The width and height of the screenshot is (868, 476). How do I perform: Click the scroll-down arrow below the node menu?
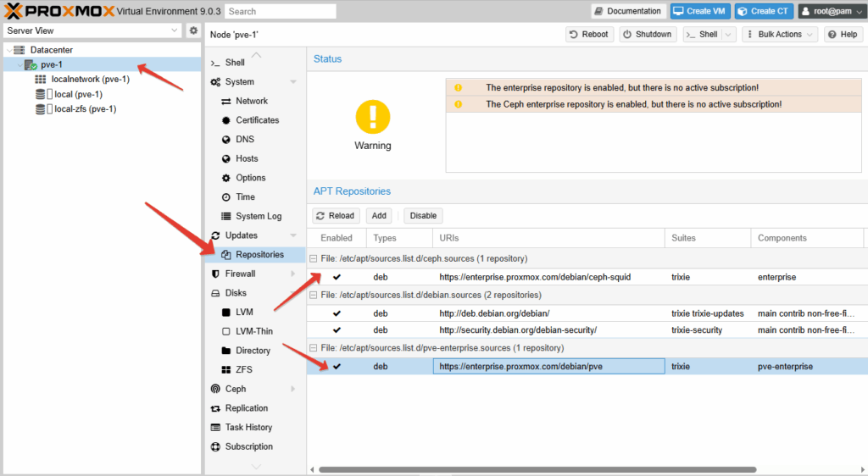click(256, 467)
